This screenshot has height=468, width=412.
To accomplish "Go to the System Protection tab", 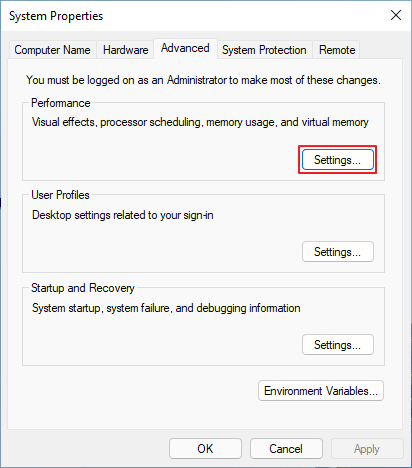I will click(264, 50).
